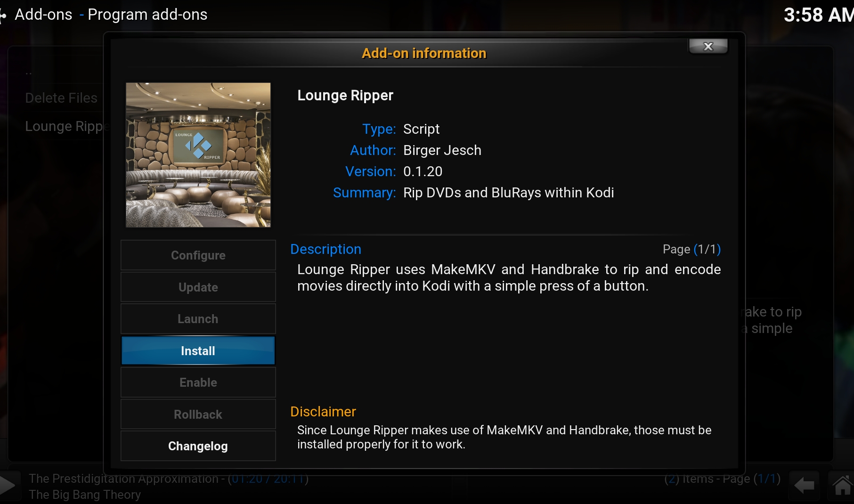Image resolution: width=854 pixels, height=504 pixels.
Task: Click the back arrow icon
Action: [804, 485]
